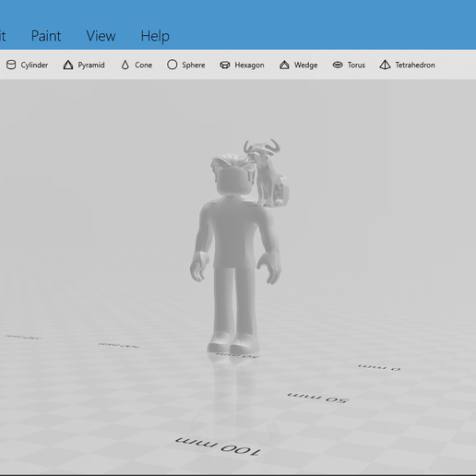Insert a Cylinder via its label

(34, 65)
